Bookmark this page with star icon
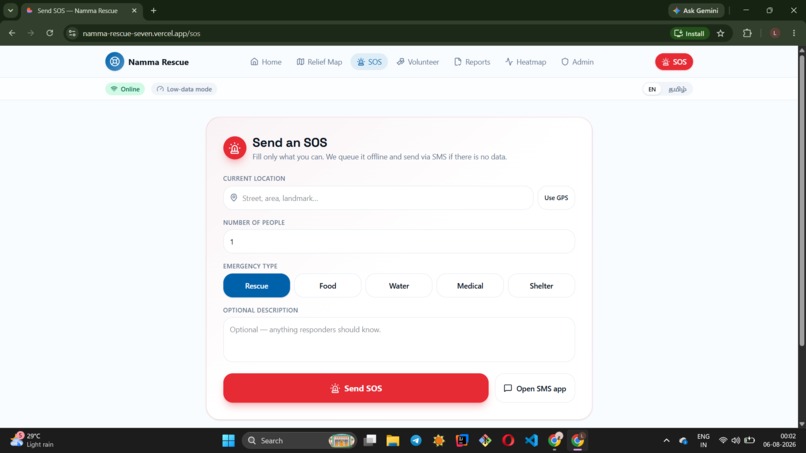806x453 pixels. tap(720, 33)
